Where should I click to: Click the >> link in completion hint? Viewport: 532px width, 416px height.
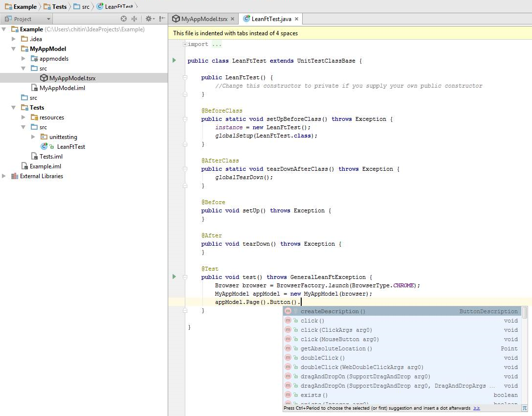[476, 408]
